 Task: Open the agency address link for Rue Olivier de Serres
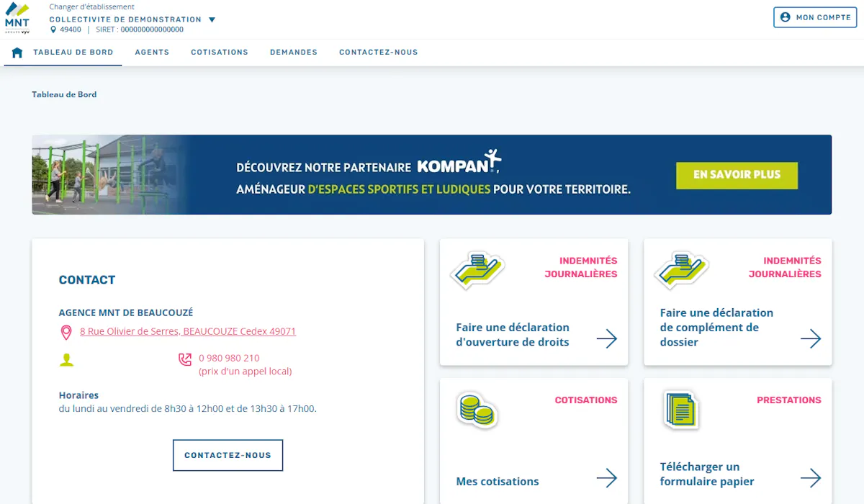click(x=189, y=331)
